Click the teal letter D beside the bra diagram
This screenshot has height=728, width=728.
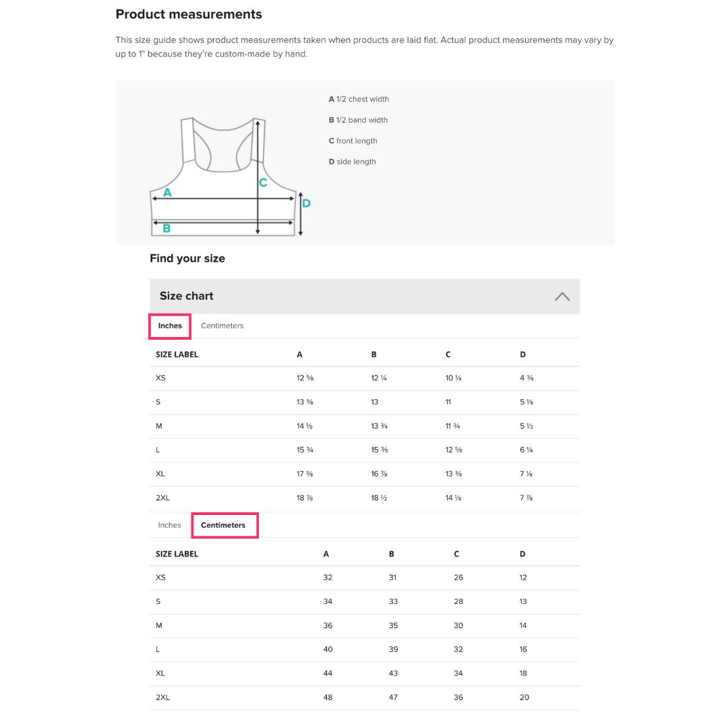306,203
